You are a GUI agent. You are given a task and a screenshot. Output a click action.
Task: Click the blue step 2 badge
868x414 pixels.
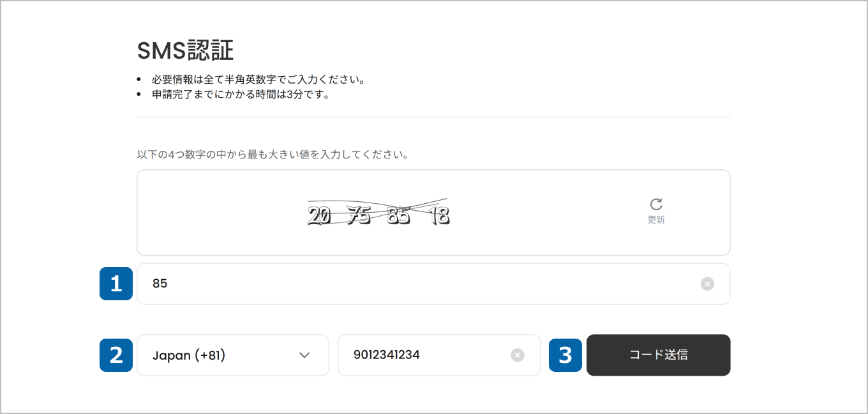pos(116,355)
